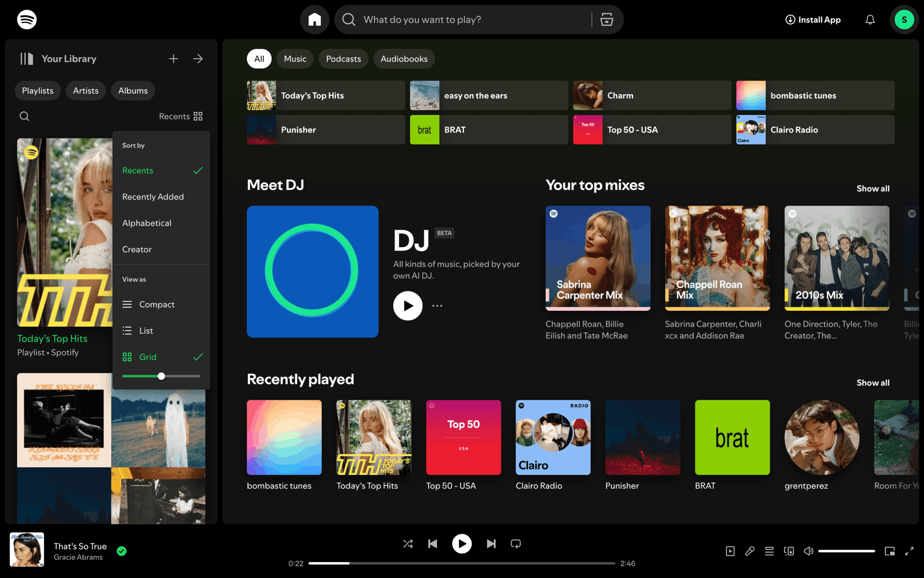Connect to a device icon
Screen dimensions: 924x578
(789, 551)
